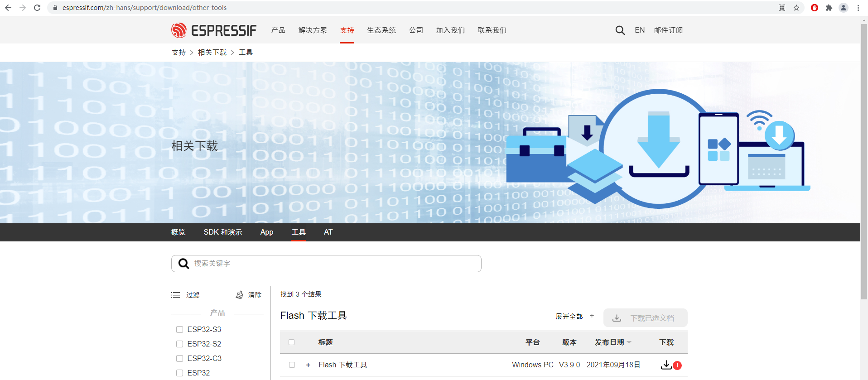This screenshot has width=868, height=380.
Task: Tick the ESP32-S3 checkbox
Action: (x=179, y=329)
